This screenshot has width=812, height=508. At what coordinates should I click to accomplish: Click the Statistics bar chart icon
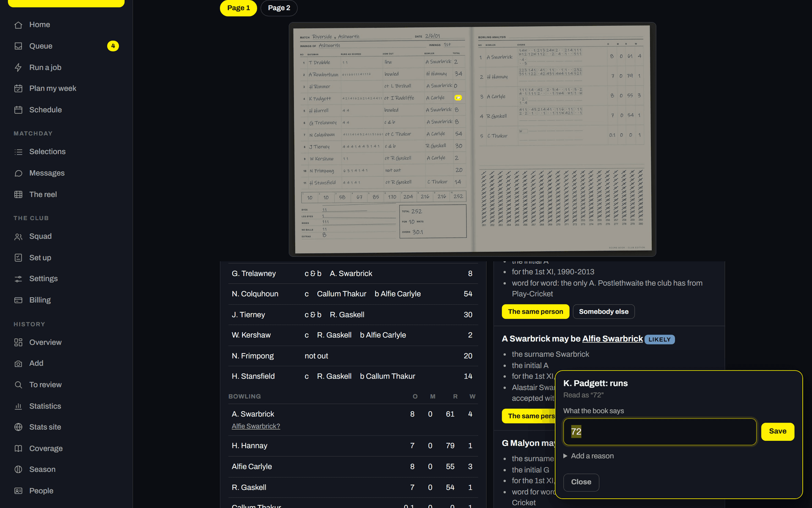tap(18, 406)
